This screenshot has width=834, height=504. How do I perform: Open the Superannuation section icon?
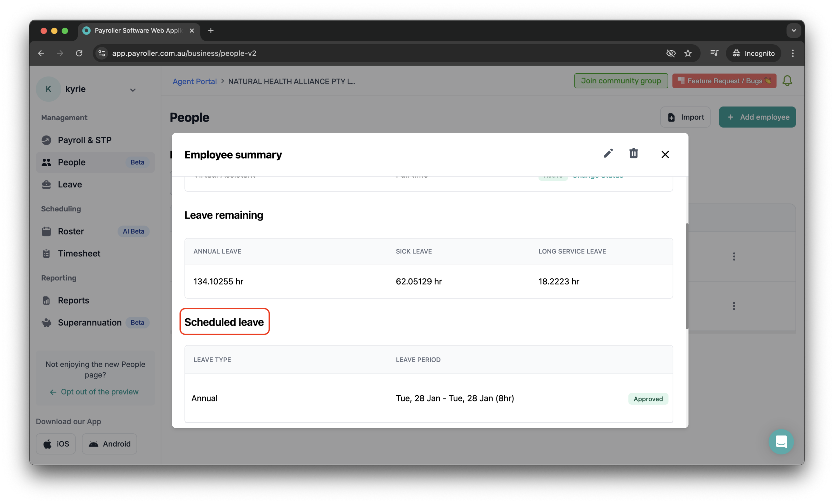tap(46, 322)
